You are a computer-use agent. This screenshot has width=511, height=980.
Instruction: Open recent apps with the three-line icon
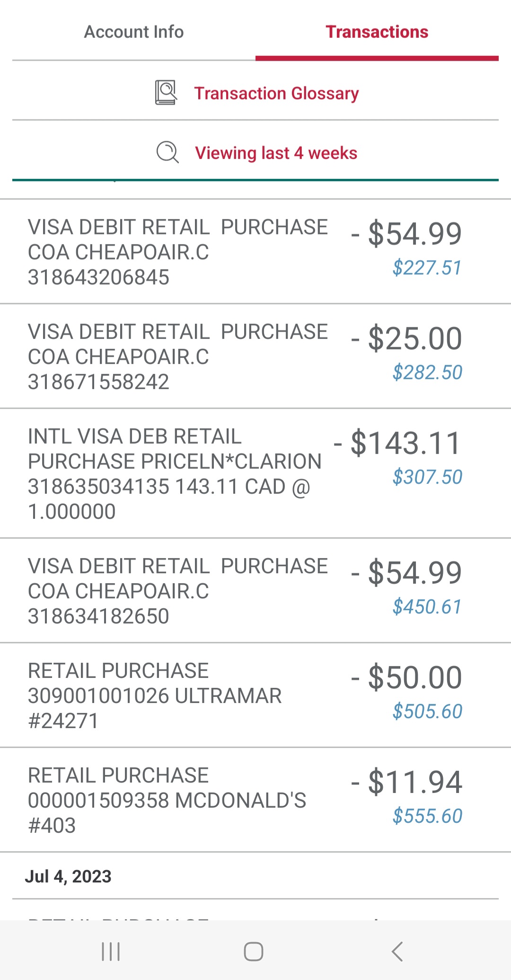[x=111, y=951]
